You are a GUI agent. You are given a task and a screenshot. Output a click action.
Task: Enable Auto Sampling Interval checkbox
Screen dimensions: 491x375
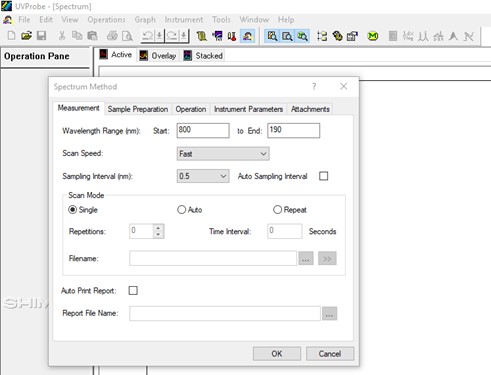323,176
